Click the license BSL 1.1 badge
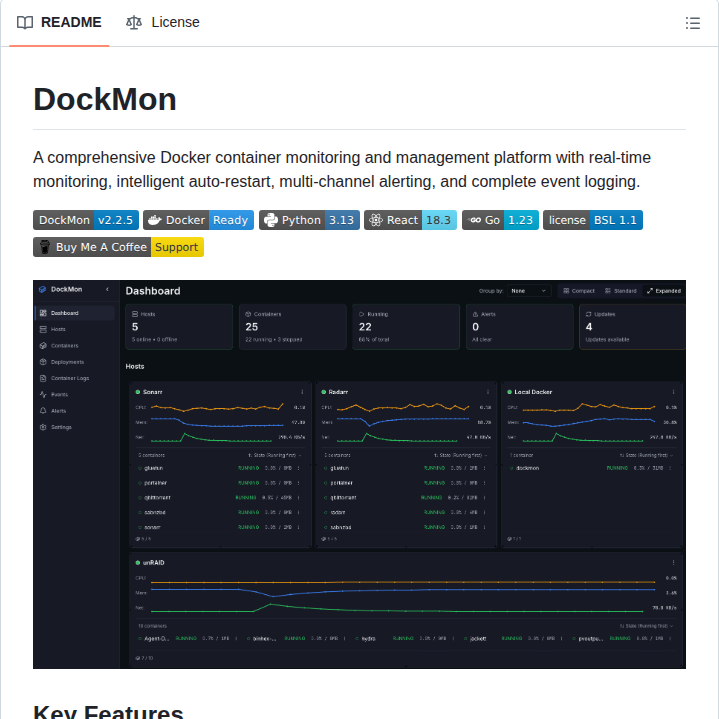Screen dimensions: 719x719 click(593, 220)
